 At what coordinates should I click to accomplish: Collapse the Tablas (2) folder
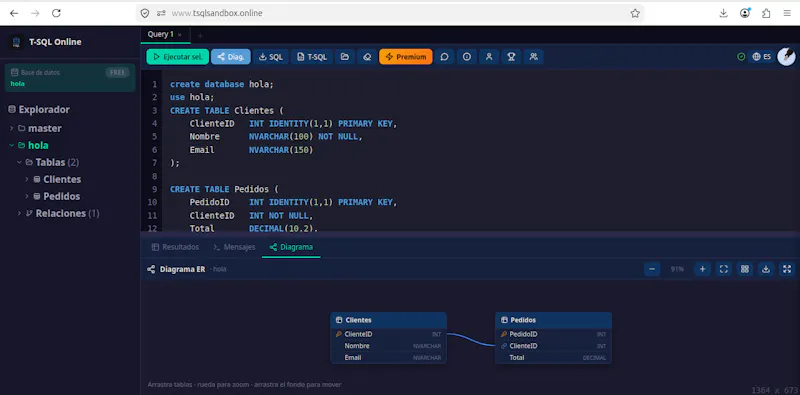[19, 162]
